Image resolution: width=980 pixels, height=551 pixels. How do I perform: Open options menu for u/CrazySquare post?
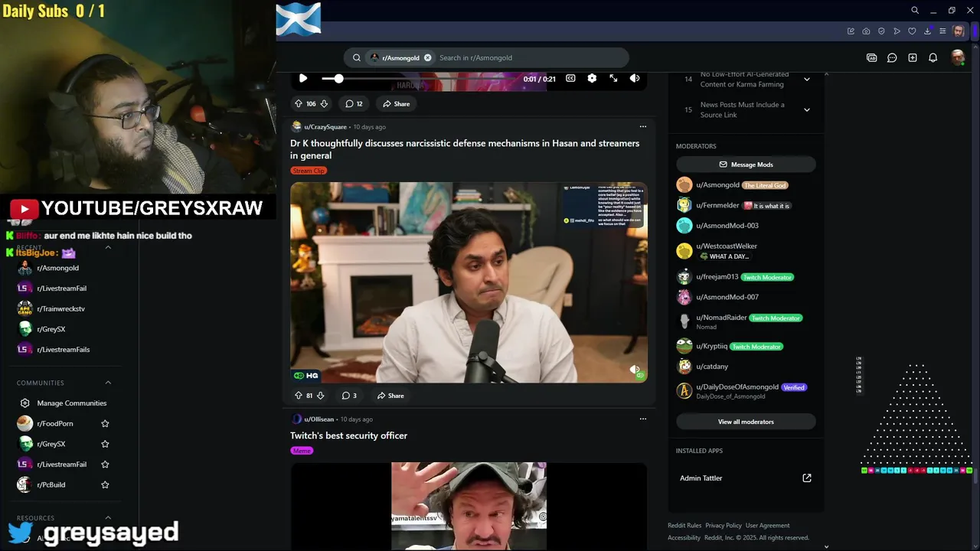[643, 126]
